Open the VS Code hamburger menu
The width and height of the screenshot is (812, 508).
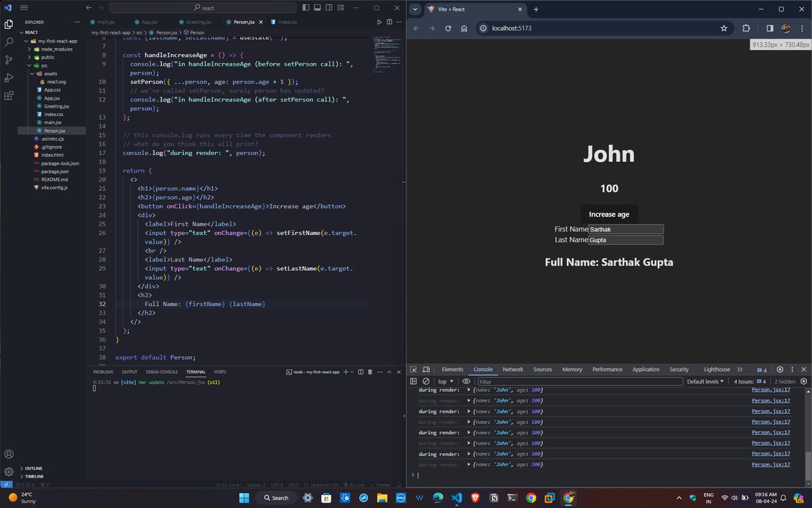tap(24, 7)
